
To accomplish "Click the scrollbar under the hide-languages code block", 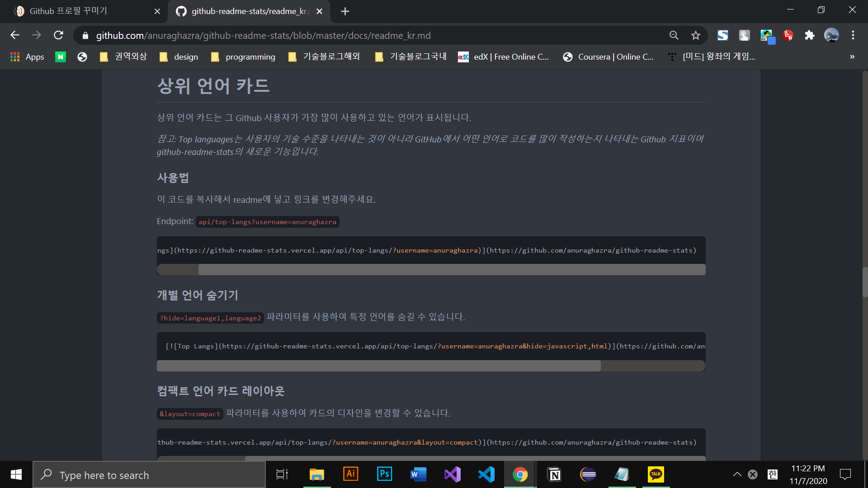I will click(x=379, y=366).
